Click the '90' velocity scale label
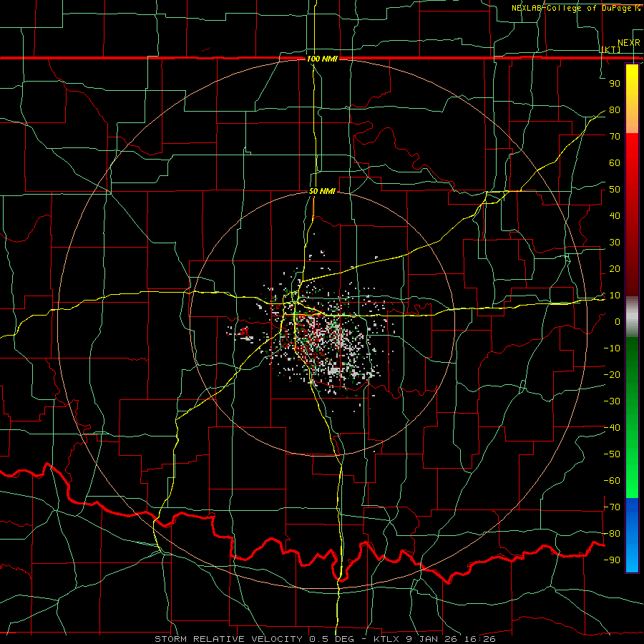 coord(615,84)
